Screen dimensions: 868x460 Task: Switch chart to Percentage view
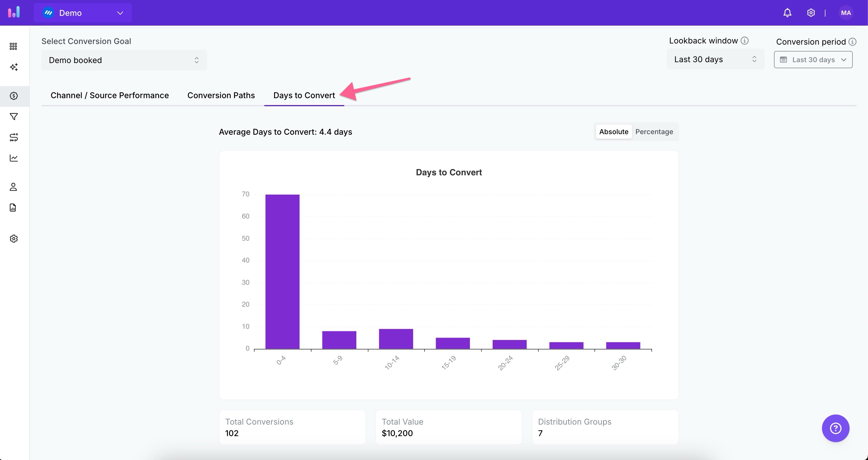click(654, 132)
